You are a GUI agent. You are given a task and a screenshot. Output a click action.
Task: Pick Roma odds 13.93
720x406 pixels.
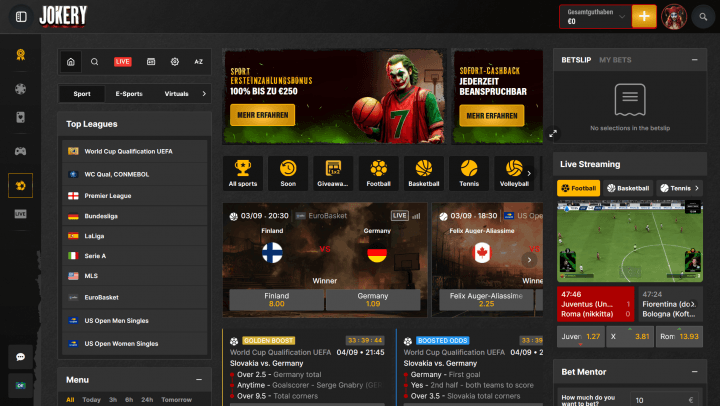679,337
